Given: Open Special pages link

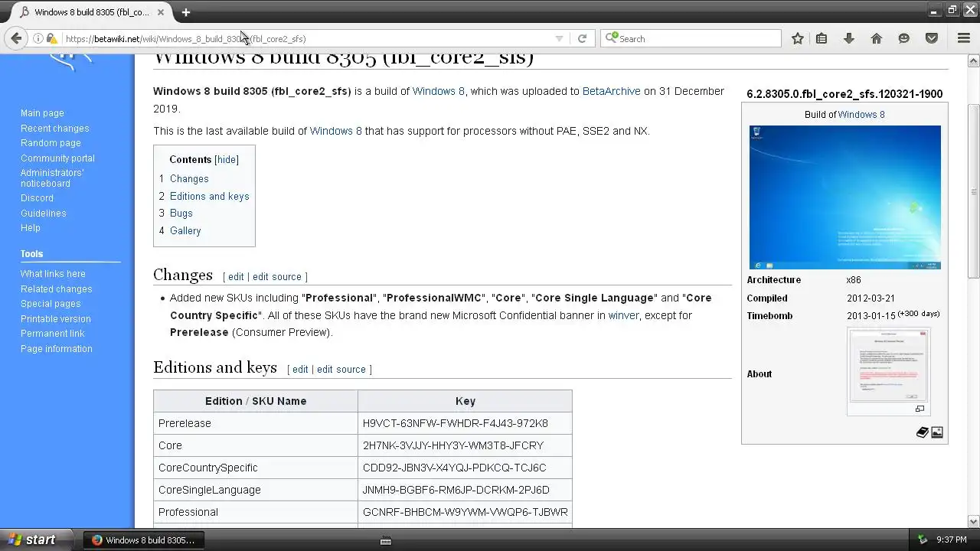Looking at the screenshot, I should click(51, 304).
